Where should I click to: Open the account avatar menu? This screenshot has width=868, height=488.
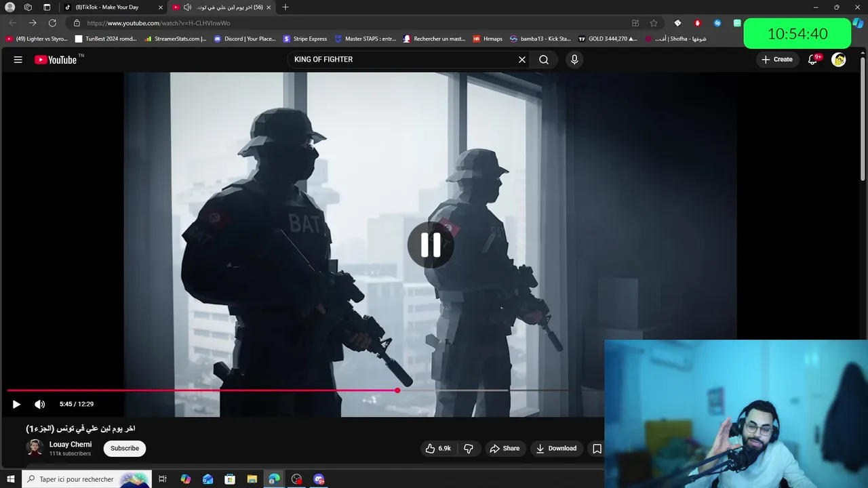(x=839, y=60)
